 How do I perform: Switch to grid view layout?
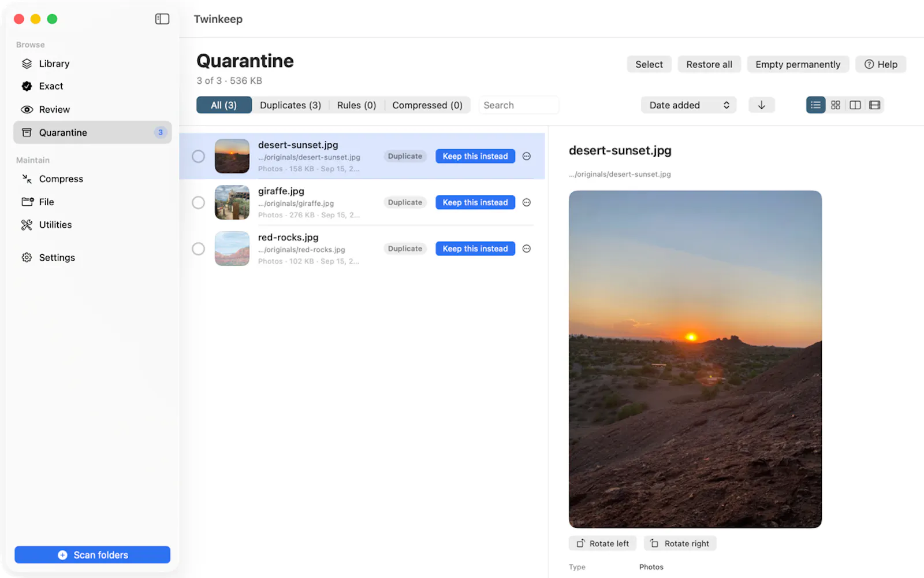(836, 105)
